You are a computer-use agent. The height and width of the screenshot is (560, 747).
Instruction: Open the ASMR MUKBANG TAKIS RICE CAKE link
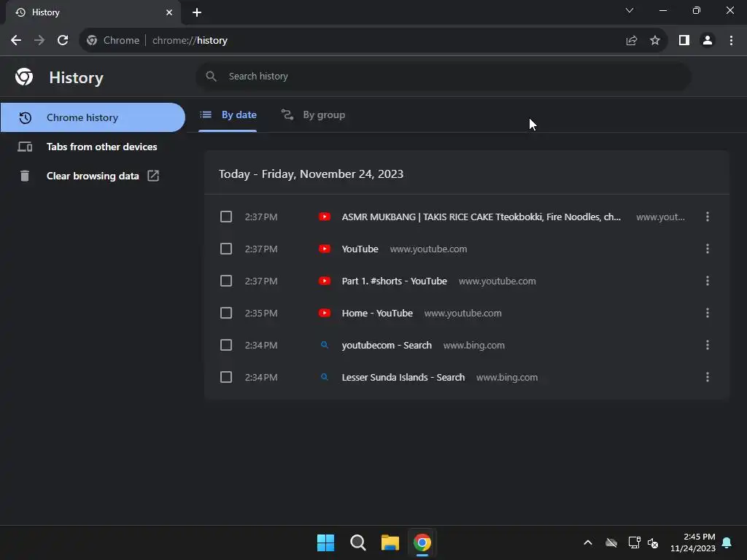(x=481, y=217)
